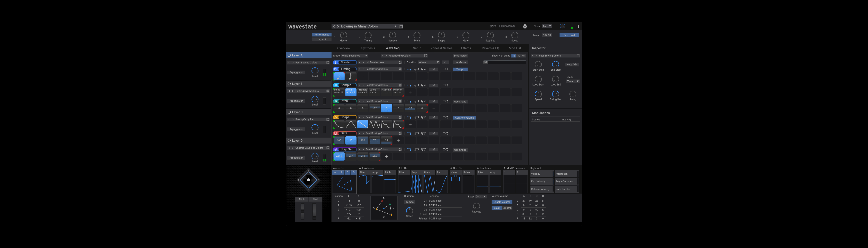Screen dimensions: 868x248
Task: Open the Mod List tab
Action: (515, 48)
